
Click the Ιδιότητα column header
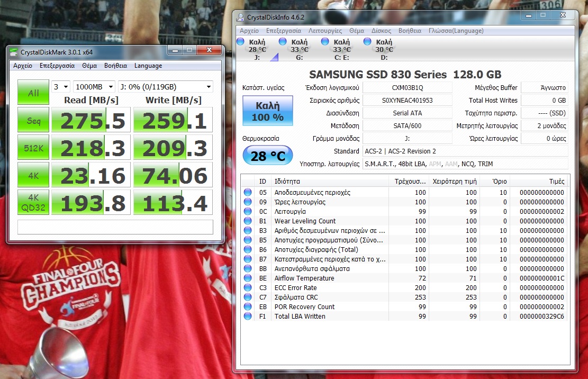330,182
